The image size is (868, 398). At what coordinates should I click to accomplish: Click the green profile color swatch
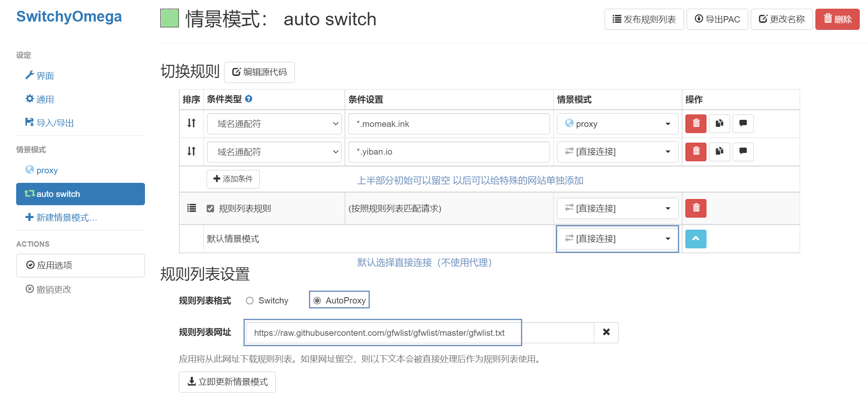(x=169, y=18)
